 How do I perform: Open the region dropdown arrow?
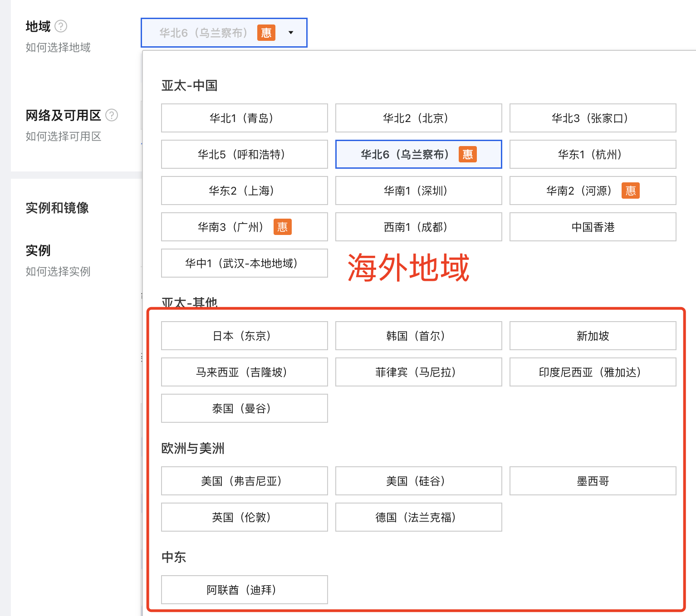pos(291,32)
